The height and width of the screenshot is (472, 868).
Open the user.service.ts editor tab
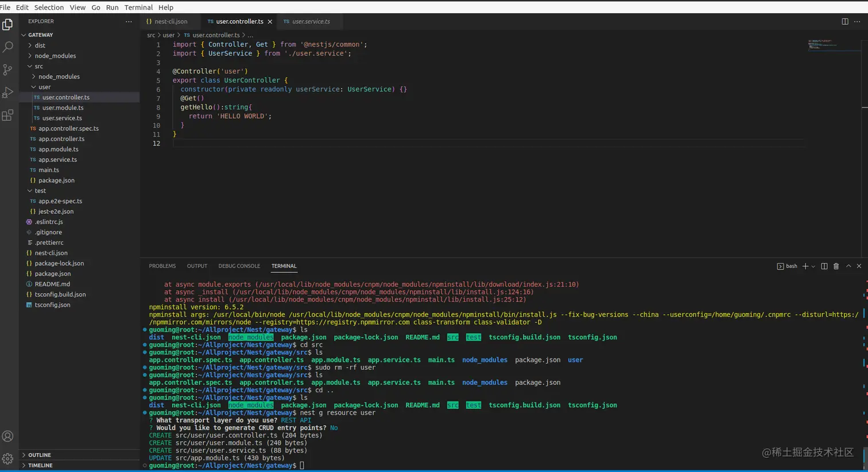coord(311,22)
